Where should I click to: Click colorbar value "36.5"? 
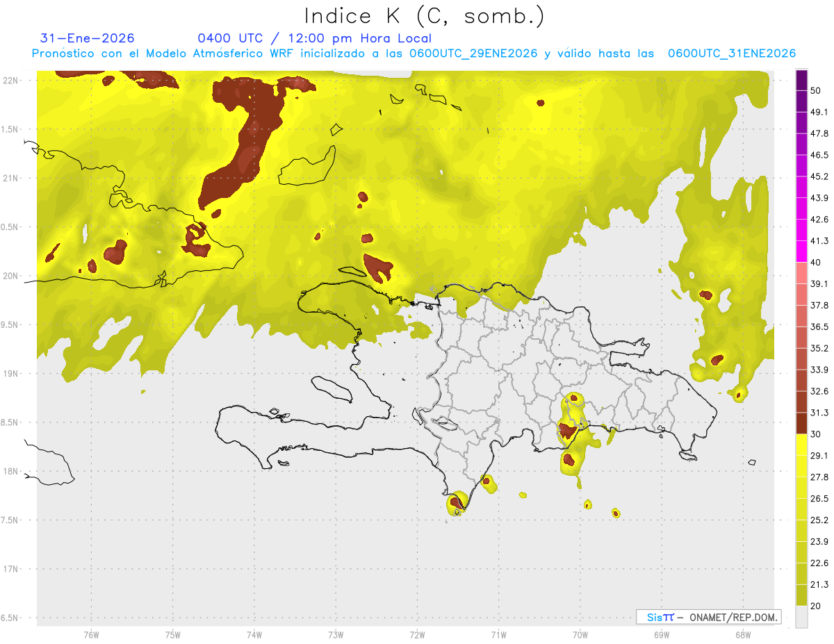tap(819, 327)
